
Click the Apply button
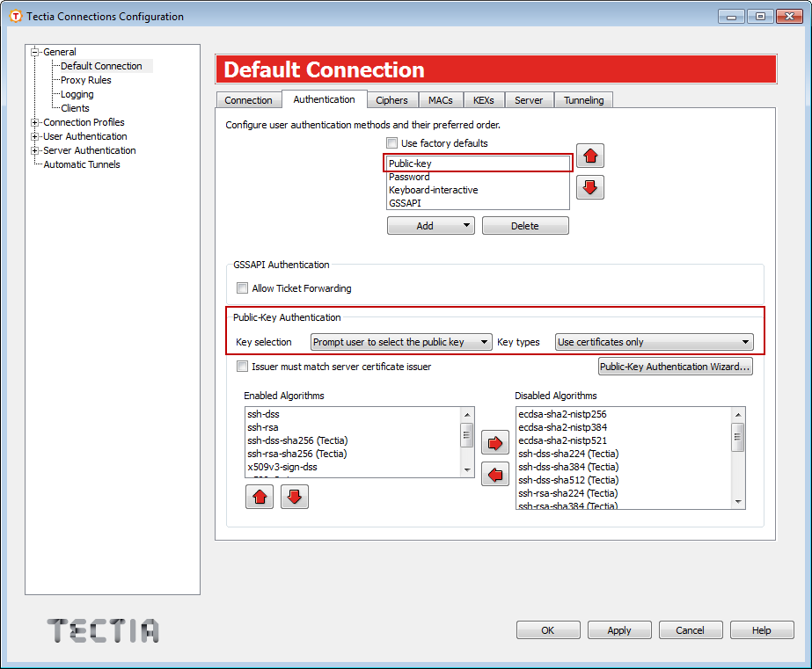coord(618,629)
